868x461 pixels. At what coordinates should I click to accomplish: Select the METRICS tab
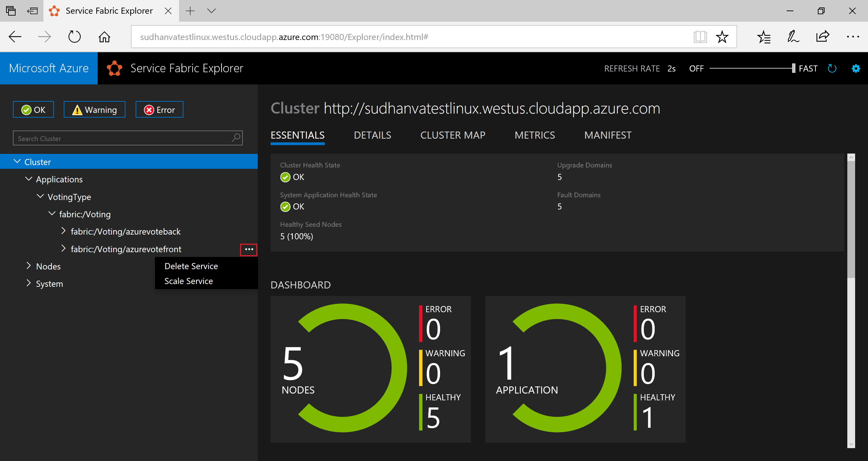534,135
